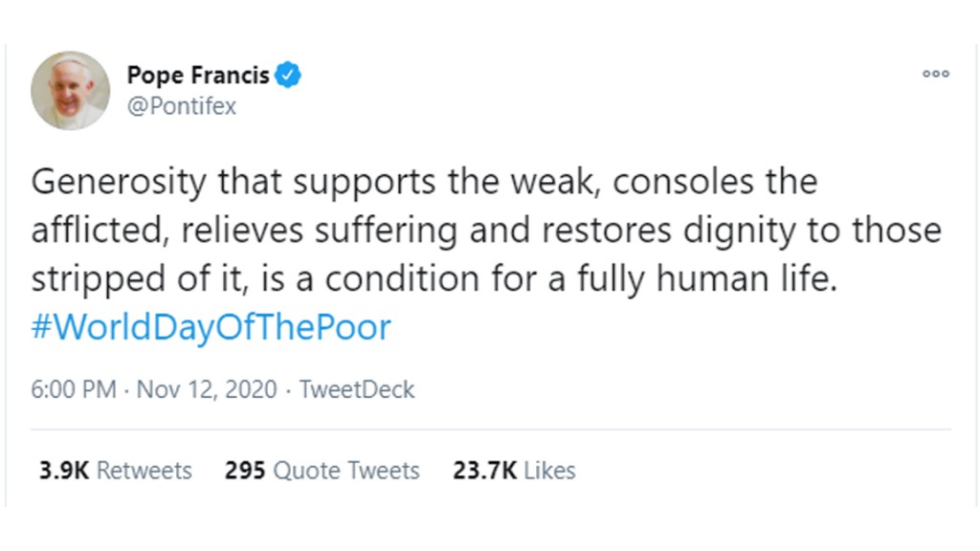
Task: Open the TweetDeck source link
Action: tap(357, 389)
